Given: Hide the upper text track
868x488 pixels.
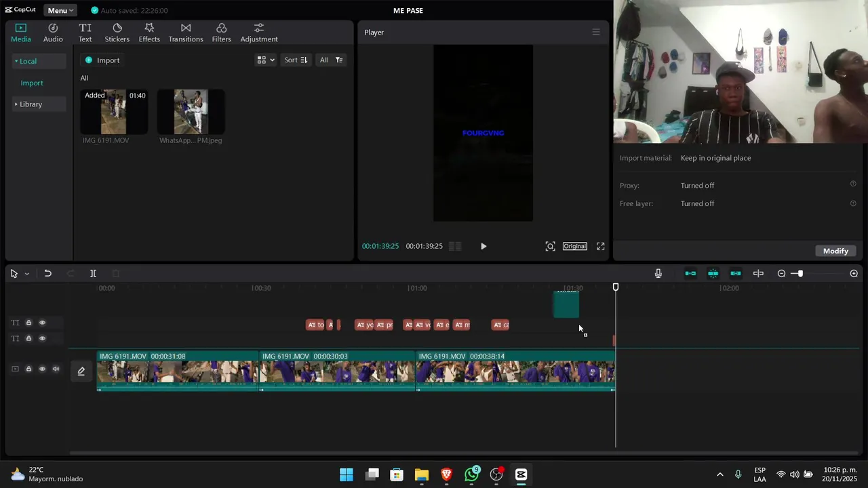Looking at the screenshot, I should [42, 323].
